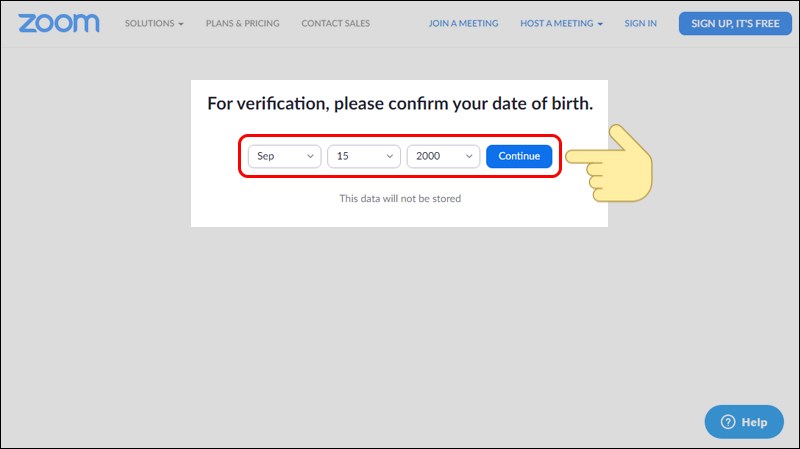Click the date of birth verification heading

(x=400, y=103)
